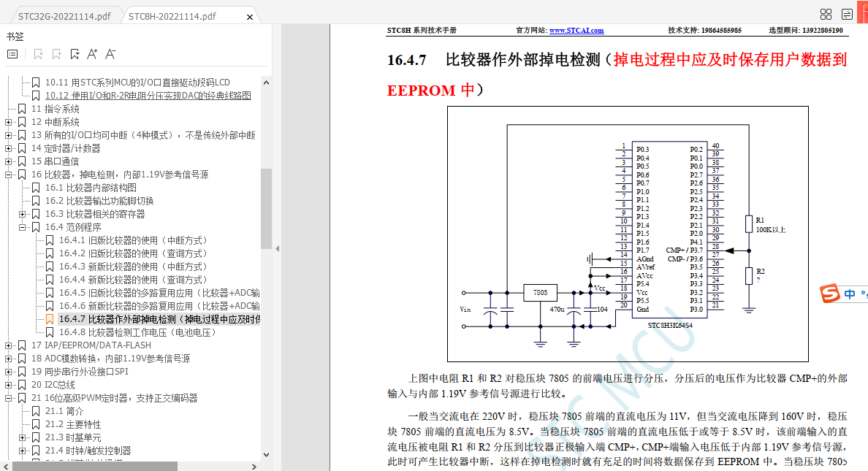Screen dimensions: 868x471
Task: Click the Sogou input method S icon
Action: 830,294
